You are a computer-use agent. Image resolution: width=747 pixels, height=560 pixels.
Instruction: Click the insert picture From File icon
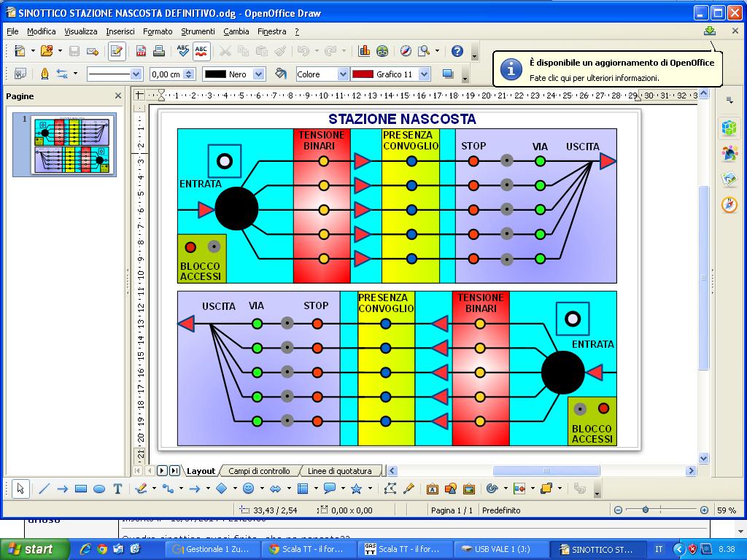click(450, 489)
